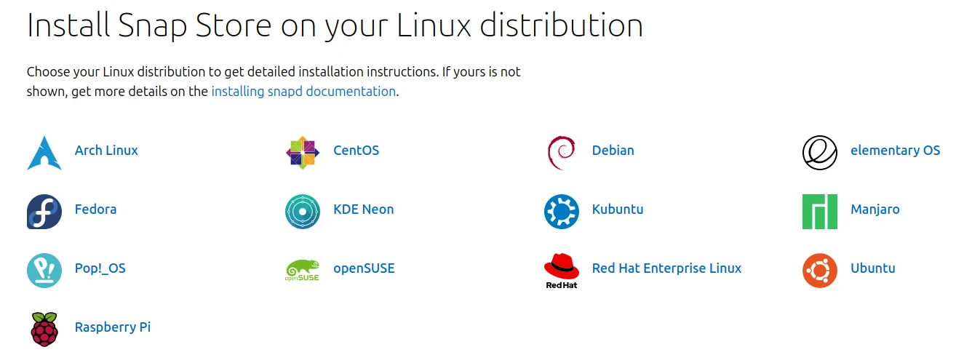Select the KDE Neon text link
Viewport: 980px width, 363px height.
(x=363, y=210)
